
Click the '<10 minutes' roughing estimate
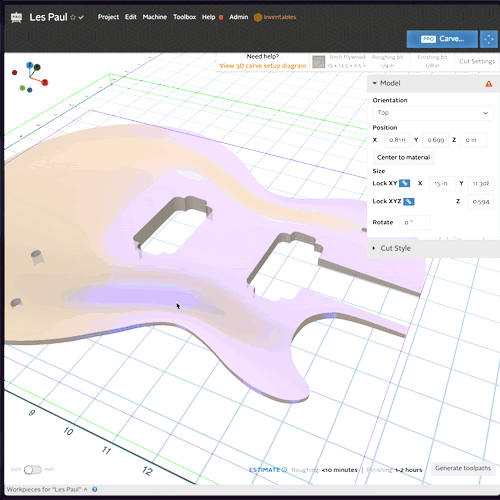[339, 470]
